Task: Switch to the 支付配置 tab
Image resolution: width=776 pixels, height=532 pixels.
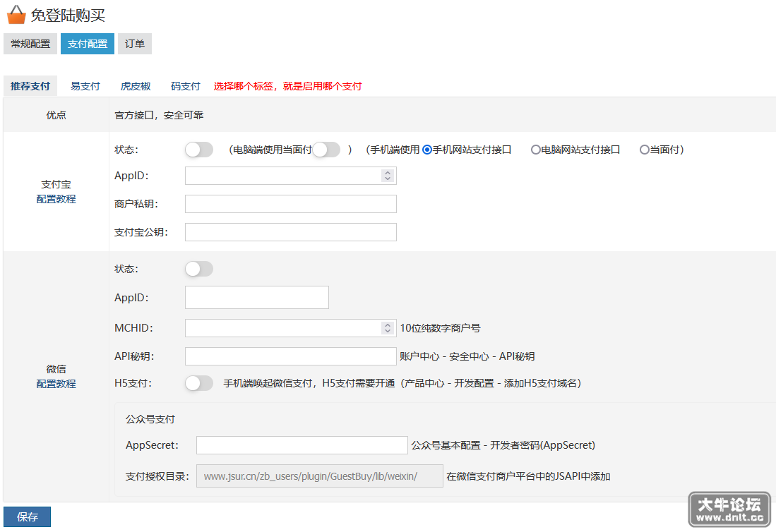Action: [88, 44]
